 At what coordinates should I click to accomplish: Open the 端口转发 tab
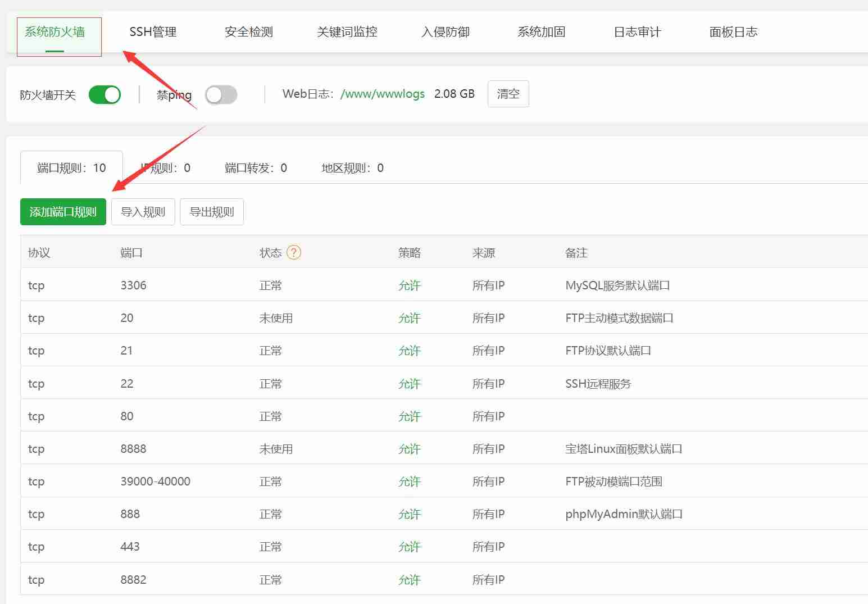click(x=255, y=167)
